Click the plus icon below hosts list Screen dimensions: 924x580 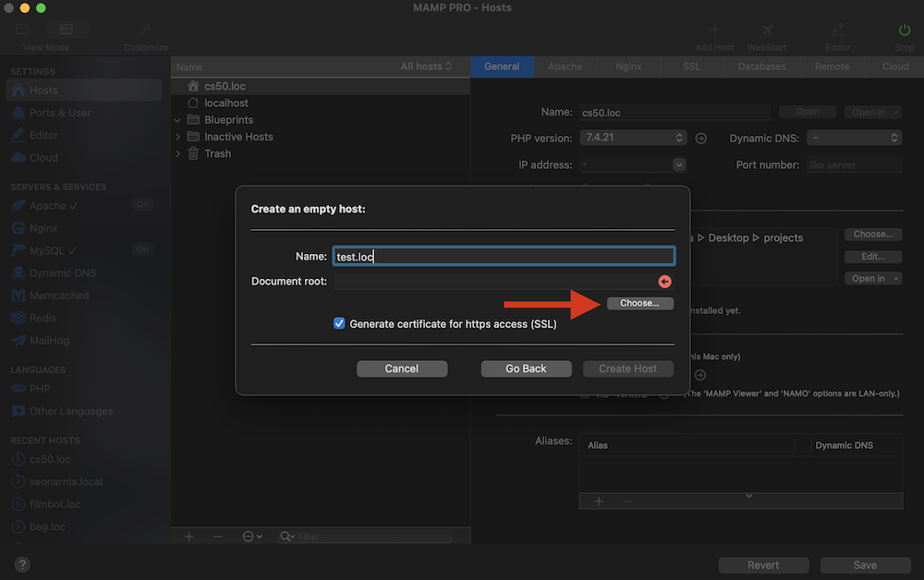tap(188, 537)
